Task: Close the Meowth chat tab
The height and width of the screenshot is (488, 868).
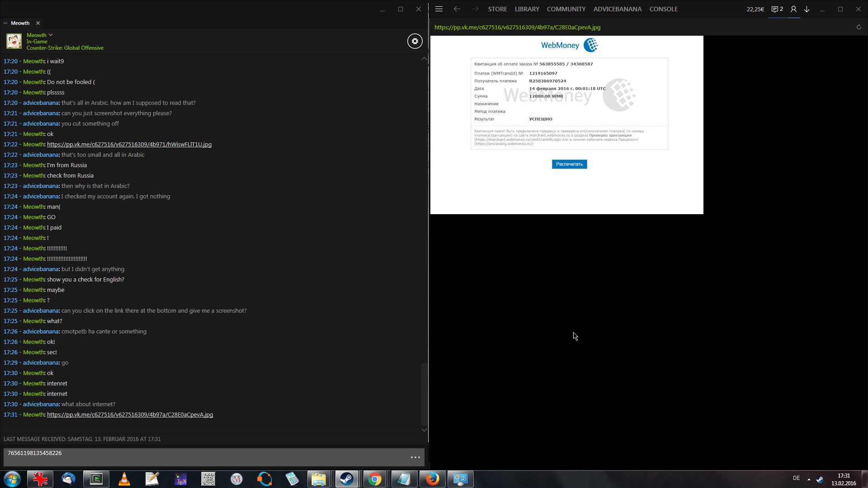Action: click(38, 23)
